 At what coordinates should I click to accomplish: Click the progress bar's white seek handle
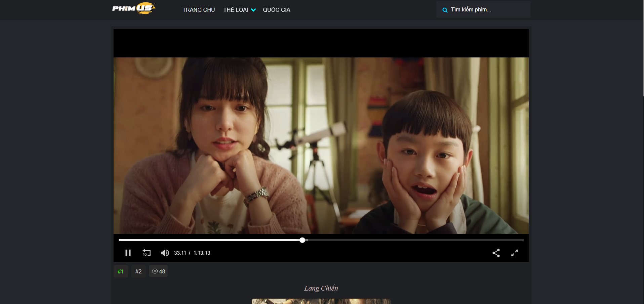(x=302, y=240)
